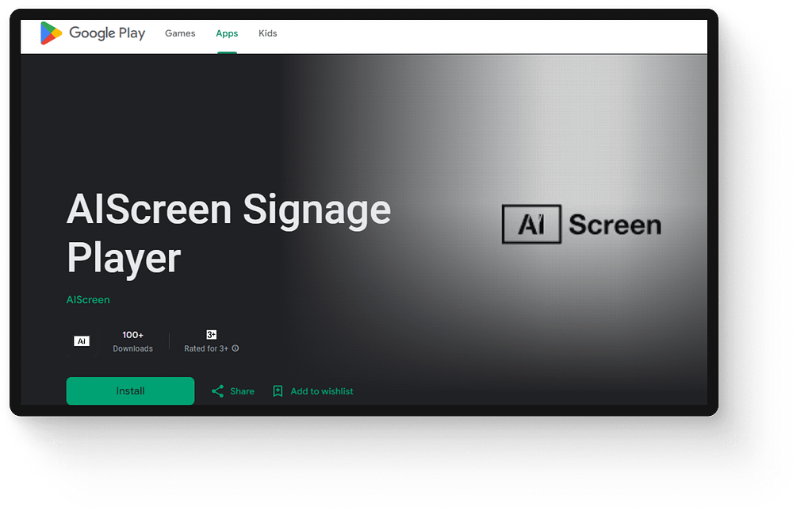Click the Rated for 3+ label
The width and height of the screenshot is (812, 527).
click(x=208, y=348)
